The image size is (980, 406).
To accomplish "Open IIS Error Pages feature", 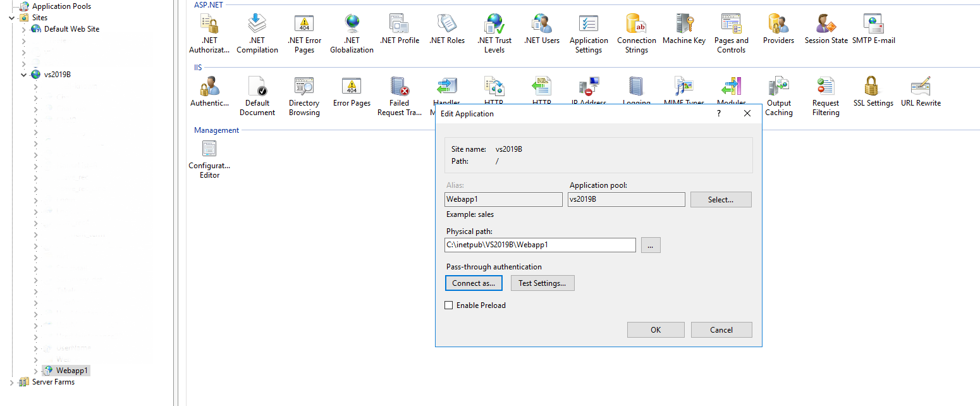I will (x=352, y=92).
